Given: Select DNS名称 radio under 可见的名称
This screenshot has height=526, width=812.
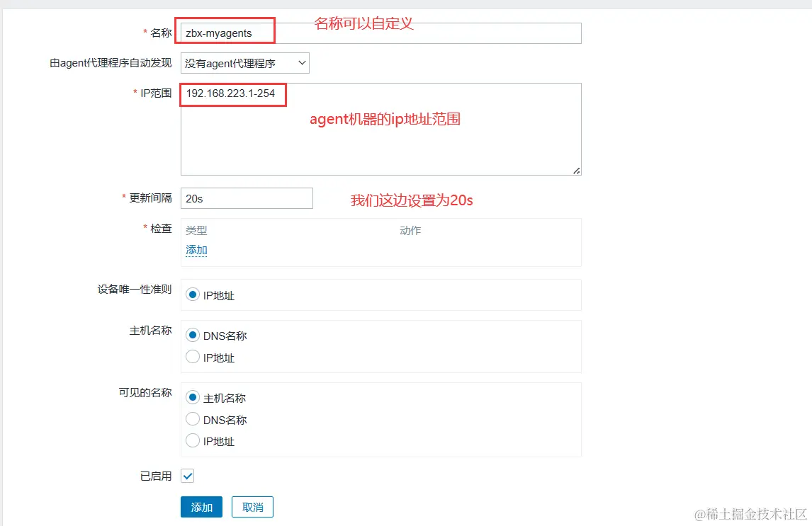Looking at the screenshot, I should [x=193, y=419].
